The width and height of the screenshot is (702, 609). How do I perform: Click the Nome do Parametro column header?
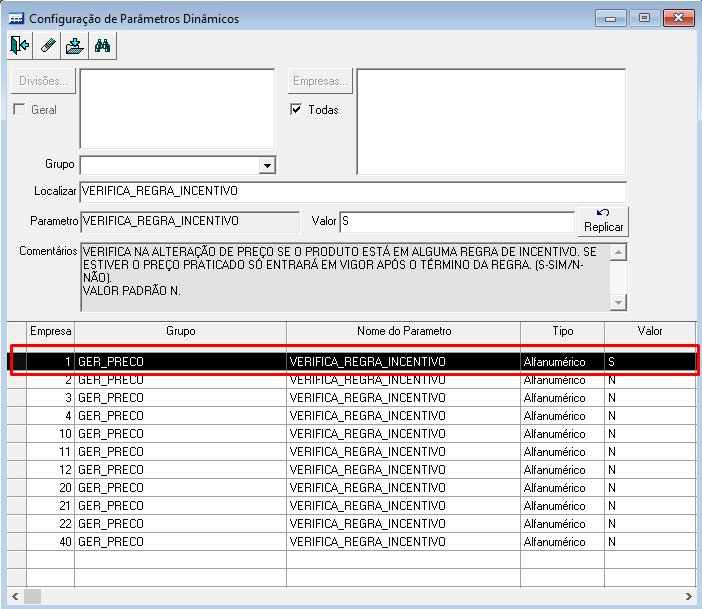pos(403,331)
